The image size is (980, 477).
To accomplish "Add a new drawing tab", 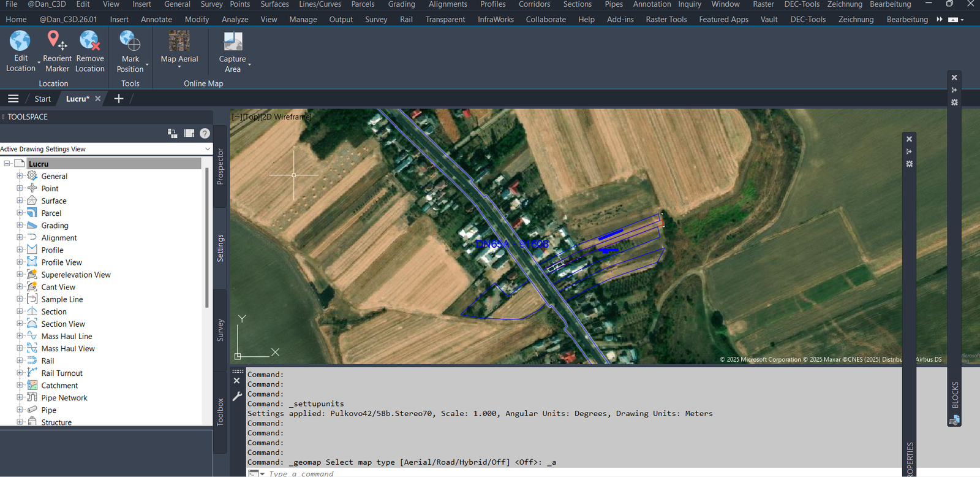I will [x=119, y=99].
